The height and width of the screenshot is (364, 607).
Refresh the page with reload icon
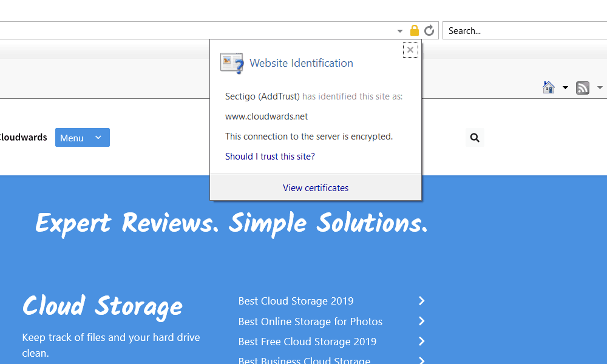(429, 30)
